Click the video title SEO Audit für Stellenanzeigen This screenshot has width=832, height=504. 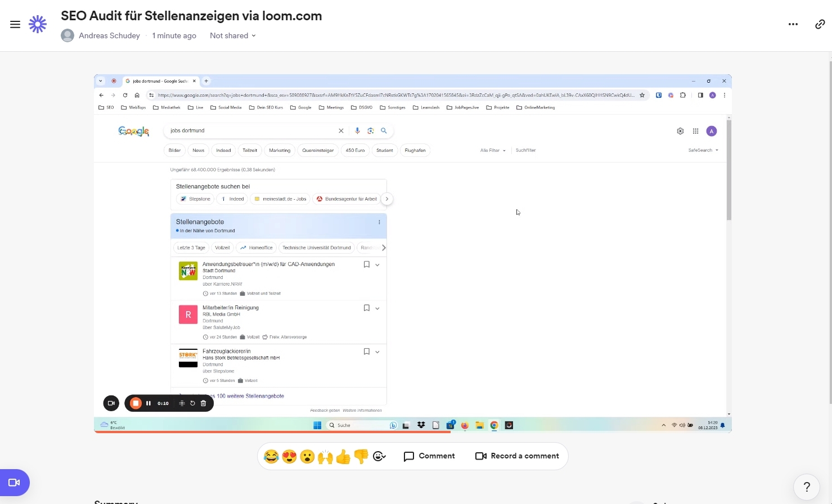click(x=191, y=16)
